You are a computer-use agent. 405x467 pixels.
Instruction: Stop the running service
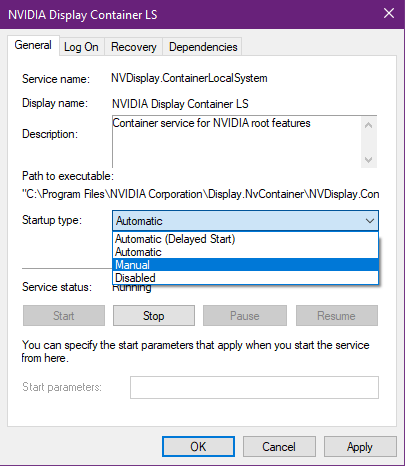(154, 316)
